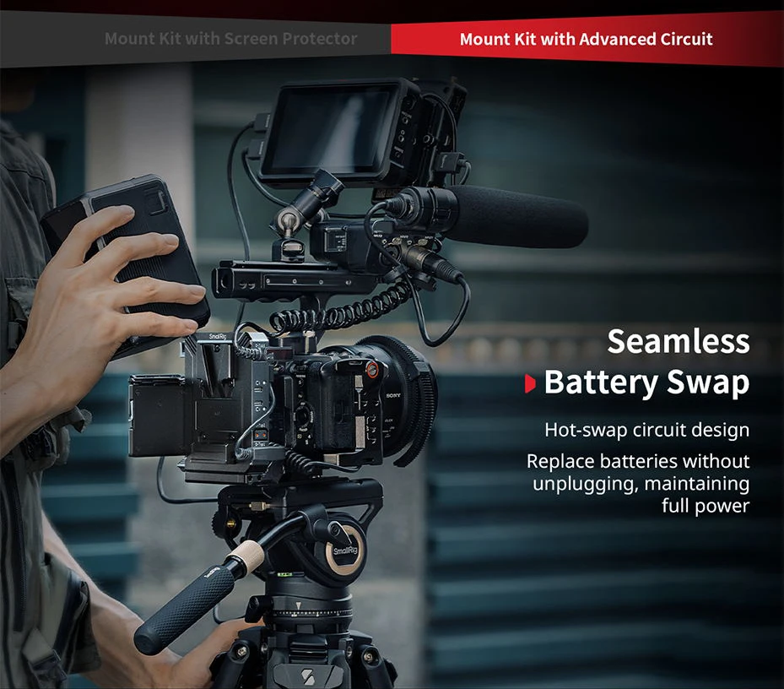Select Mount Kit with Advanced Circuit tab
Screen dimensions: 784x689
tap(586, 39)
